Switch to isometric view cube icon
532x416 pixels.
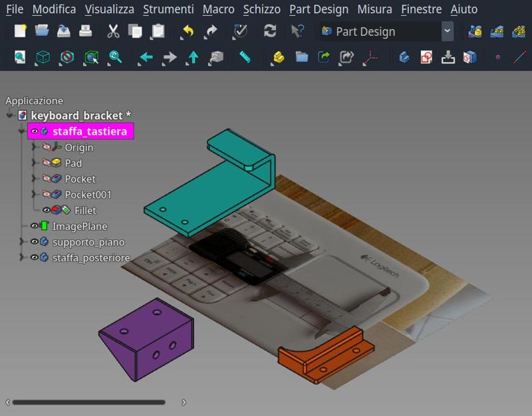(x=43, y=58)
